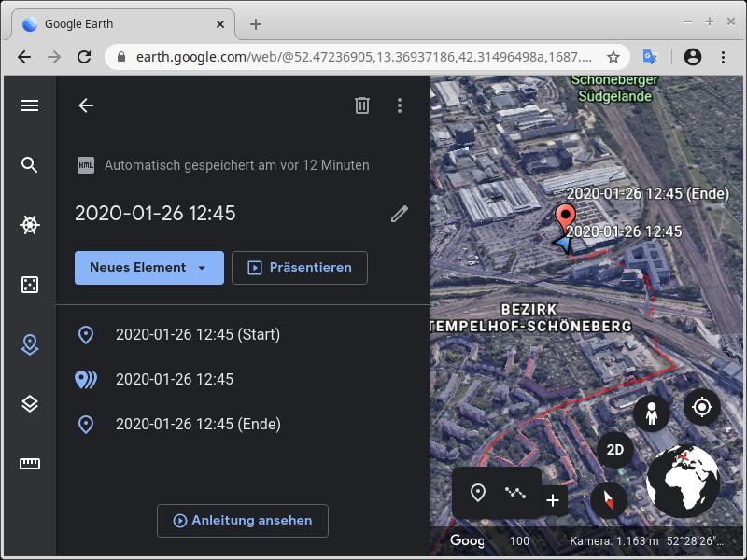Select the 2020-01-26 12:45 (Ende) list item
747x560 pixels.
tap(198, 424)
